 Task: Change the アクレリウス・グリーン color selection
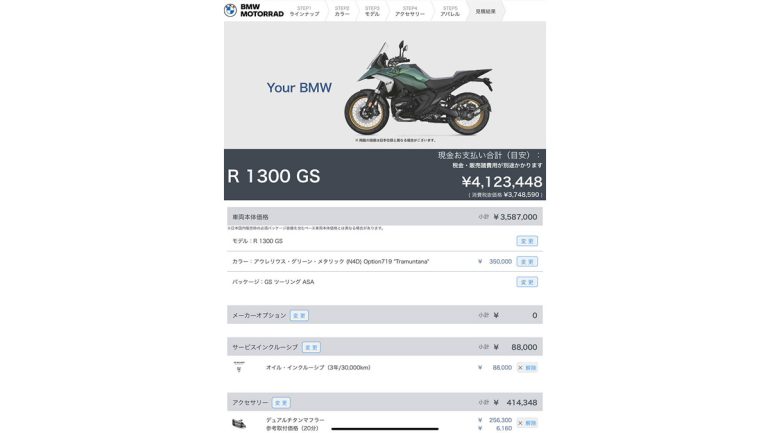pyautogui.click(x=527, y=262)
